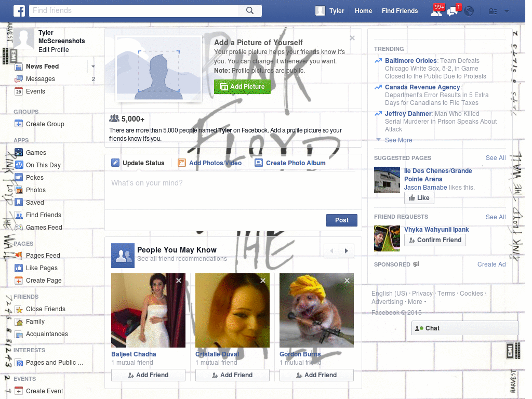Click Create Group icon
The width and height of the screenshot is (532, 399).
[19, 124]
